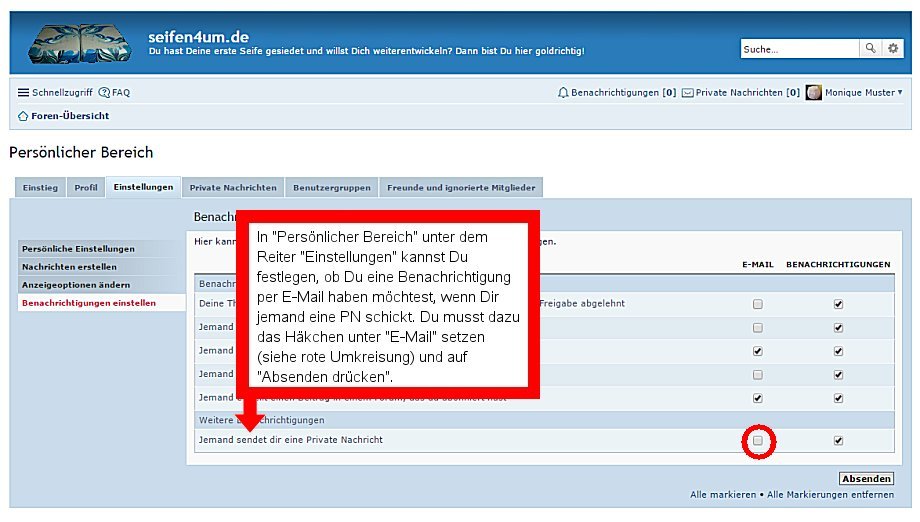Toggle e-mail checkbox in the first notification row
This screenshot has width=920, height=522.
(x=758, y=304)
